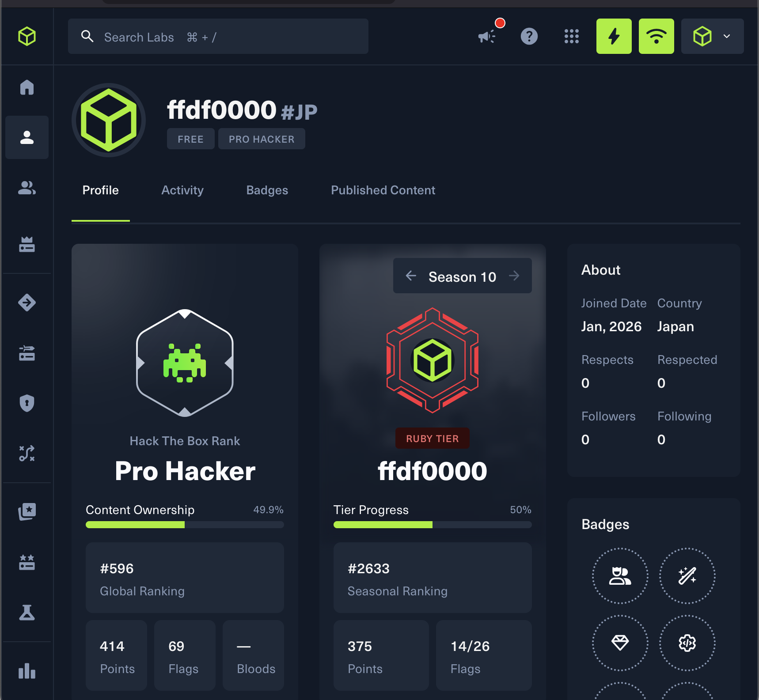Open the Seasons stars sidebar icon
This screenshot has width=759, height=700.
[x=27, y=562]
